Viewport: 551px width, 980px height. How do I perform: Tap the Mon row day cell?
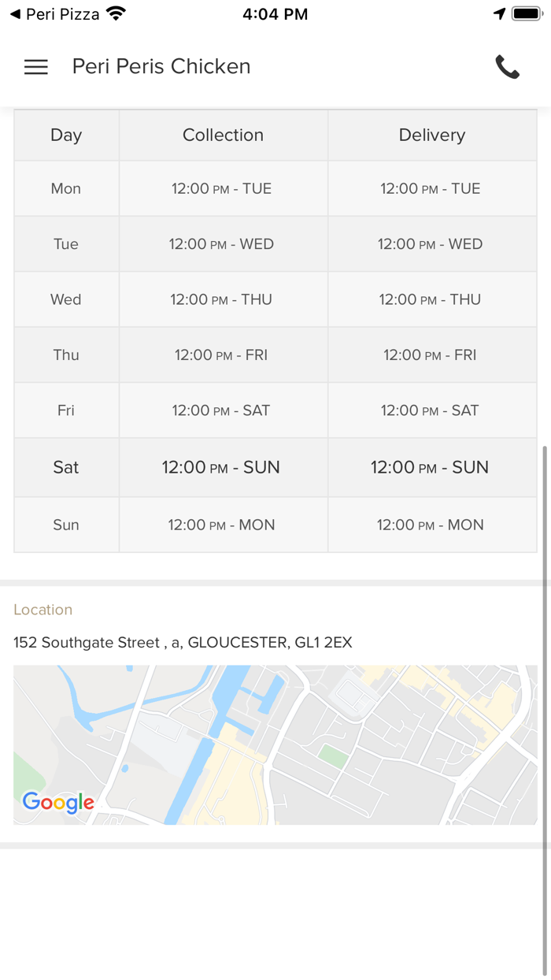[x=66, y=189]
